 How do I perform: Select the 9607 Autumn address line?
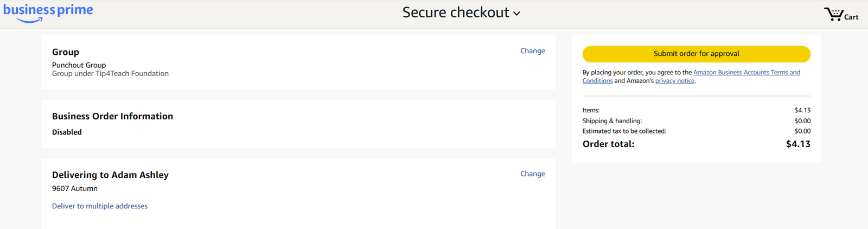[x=75, y=189]
